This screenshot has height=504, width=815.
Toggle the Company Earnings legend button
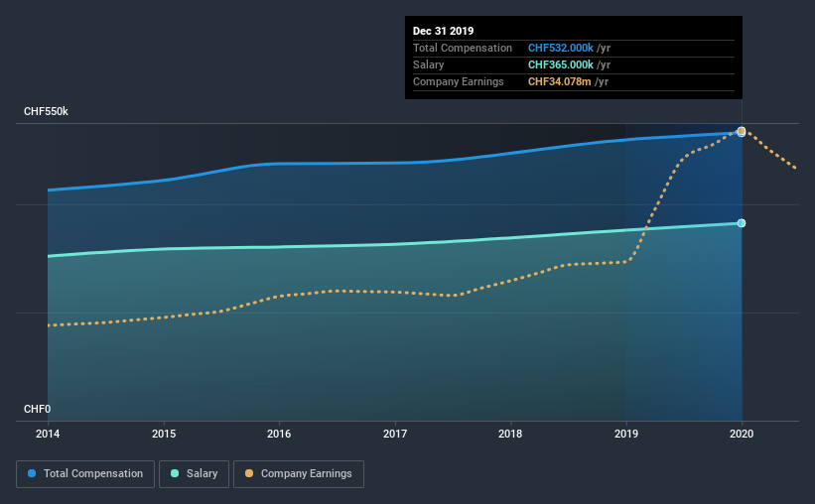click(299, 474)
